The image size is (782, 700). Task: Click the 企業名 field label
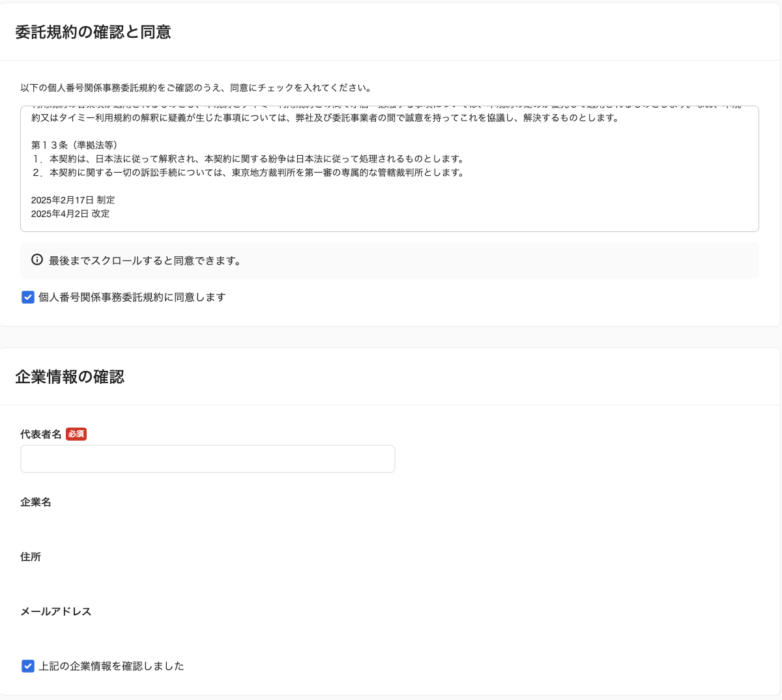click(x=36, y=502)
